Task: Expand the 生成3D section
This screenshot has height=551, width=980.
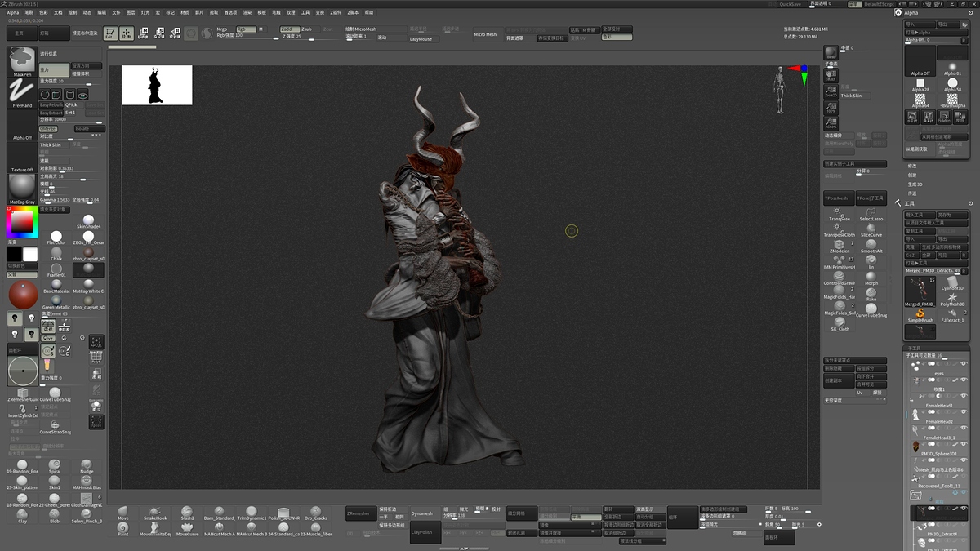Action: click(x=915, y=184)
